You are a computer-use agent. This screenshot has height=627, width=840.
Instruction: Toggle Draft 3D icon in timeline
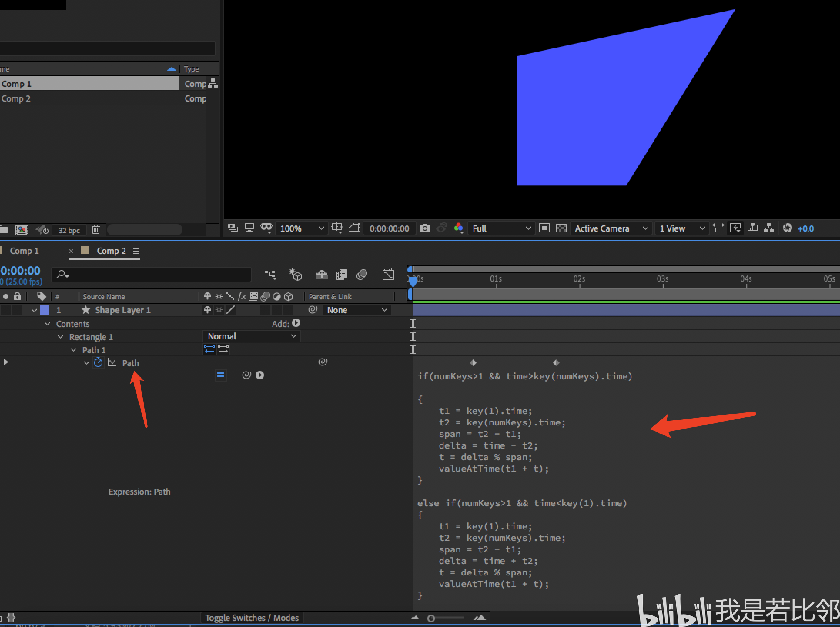(x=295, y=275)
